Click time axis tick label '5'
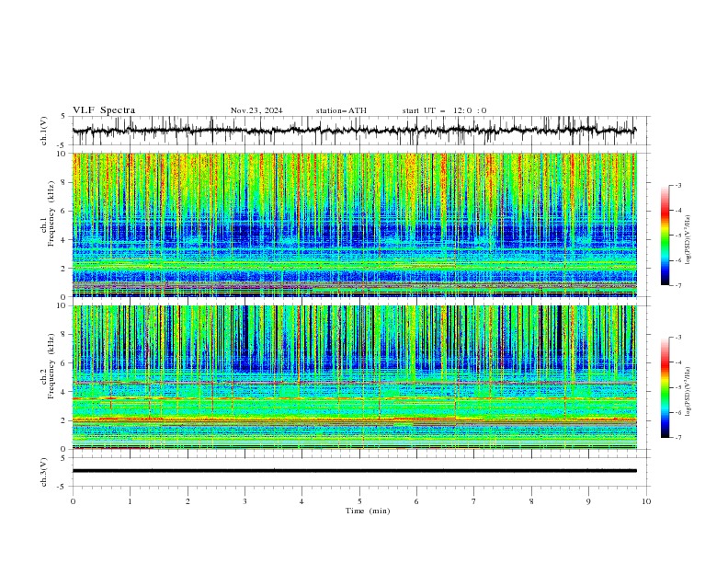 359,501
